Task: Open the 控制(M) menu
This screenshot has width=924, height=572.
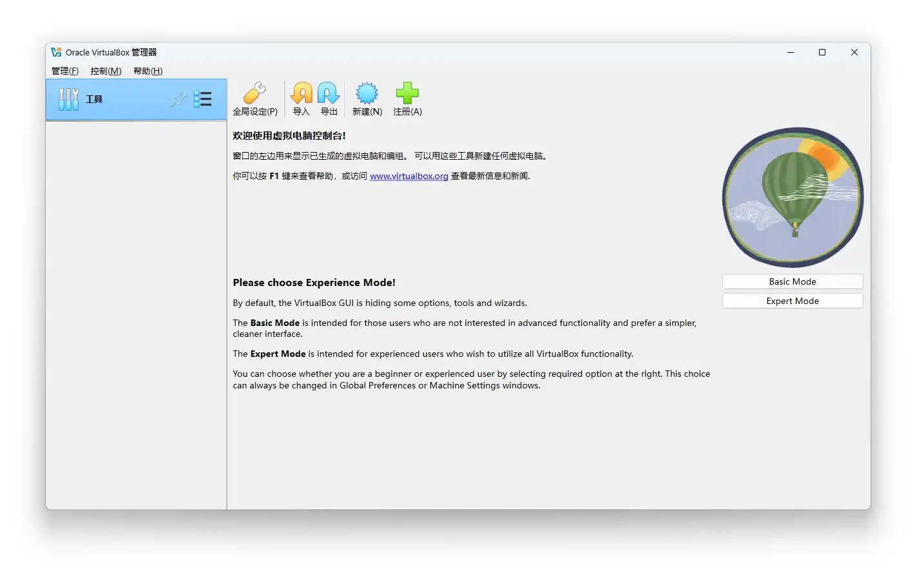Action: (106, 71)
